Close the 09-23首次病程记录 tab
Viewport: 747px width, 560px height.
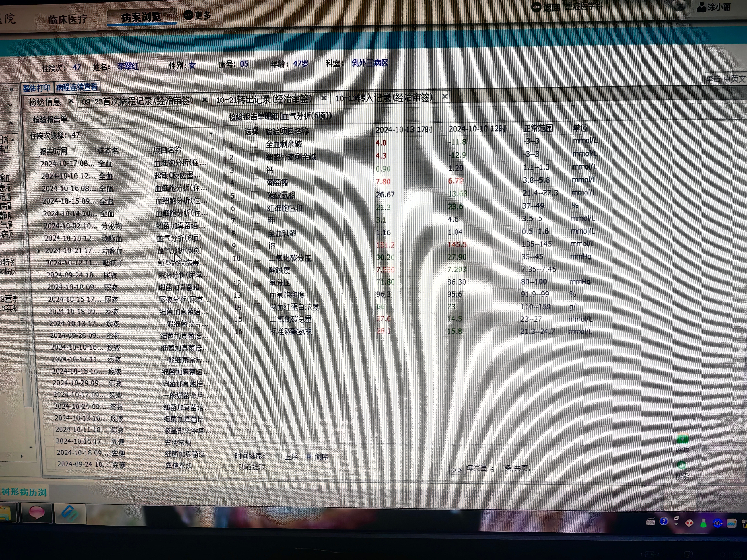click(205, 100)
